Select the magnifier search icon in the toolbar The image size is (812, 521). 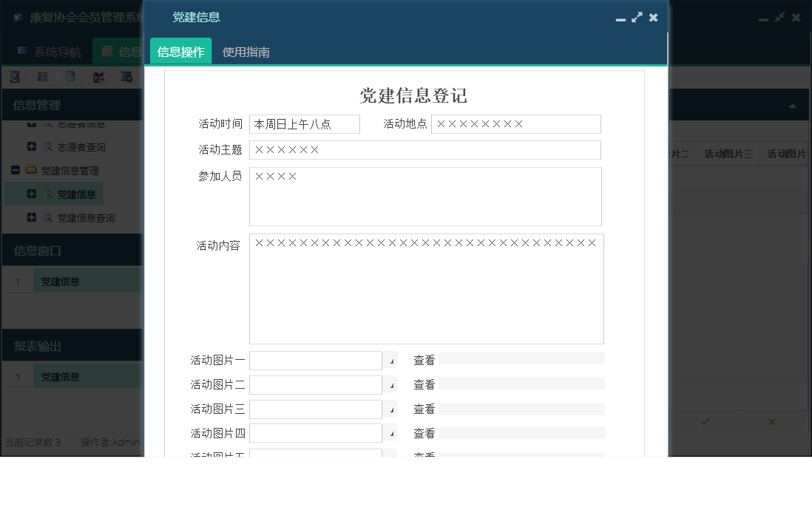point(15,76)
